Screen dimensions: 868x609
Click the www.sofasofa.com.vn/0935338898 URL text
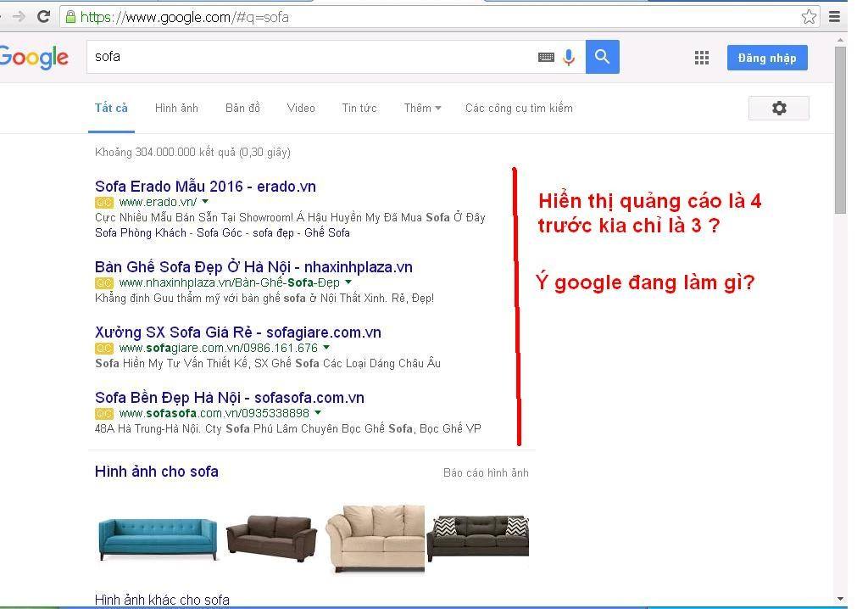coord(214,413)
